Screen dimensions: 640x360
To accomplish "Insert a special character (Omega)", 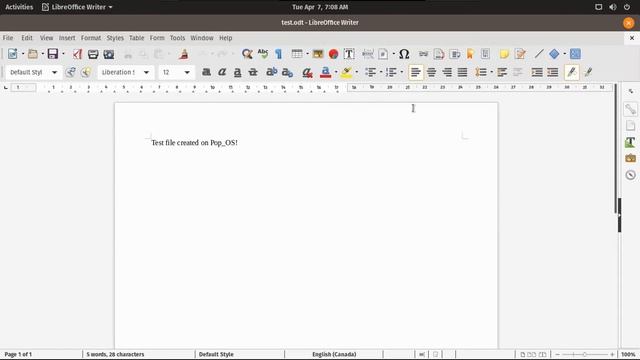I will 404,54.
